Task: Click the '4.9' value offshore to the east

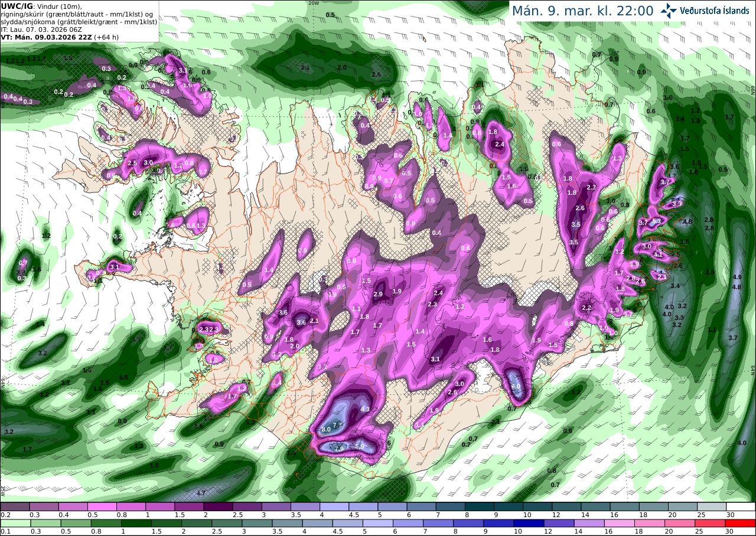Action: [737, 277]
